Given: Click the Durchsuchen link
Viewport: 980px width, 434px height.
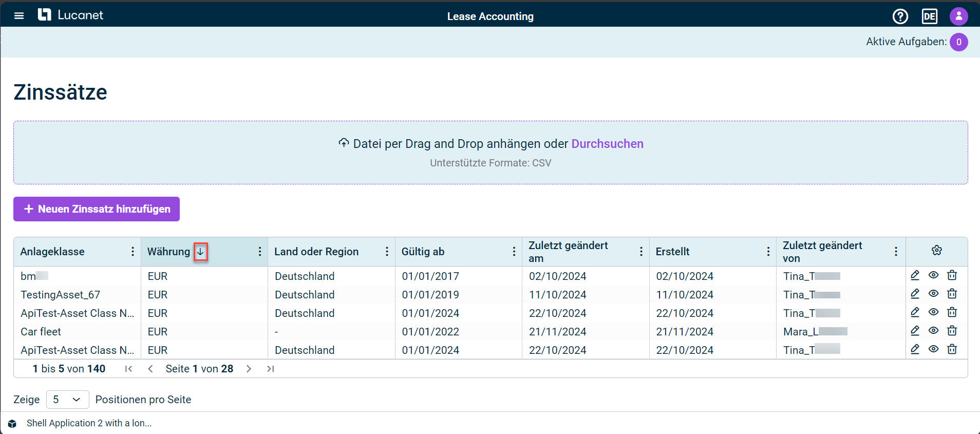Looking at the screenshot, I should coord(607,144).
